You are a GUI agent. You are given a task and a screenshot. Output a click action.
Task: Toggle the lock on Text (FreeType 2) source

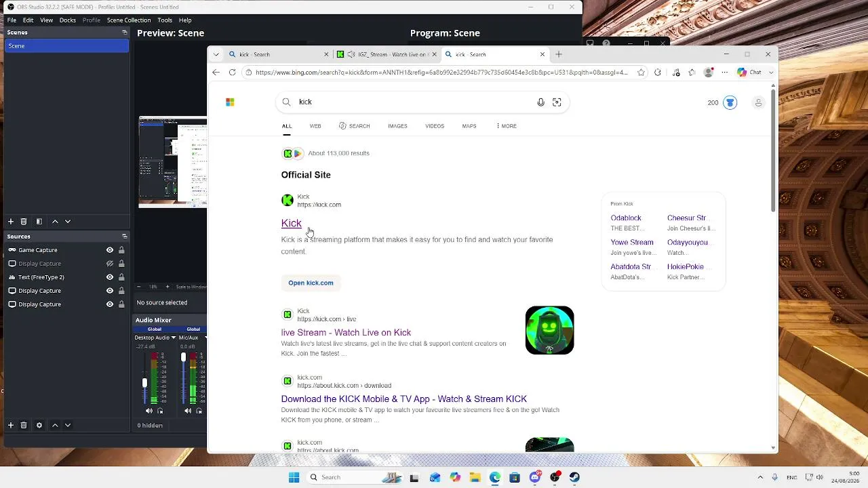pyautogui.click(x=121, y=277)
